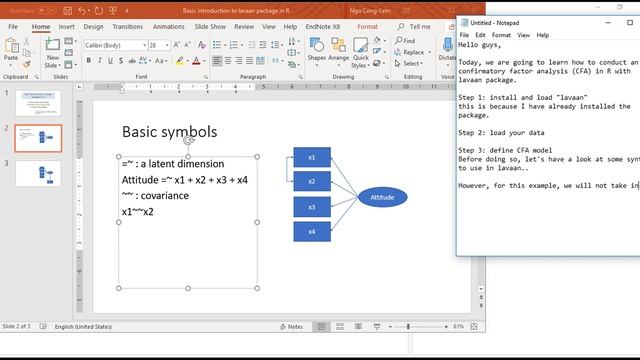This screenshot has width=640, height=360.
Task: Start presentation from beginning icon
Action: point(113,11)
